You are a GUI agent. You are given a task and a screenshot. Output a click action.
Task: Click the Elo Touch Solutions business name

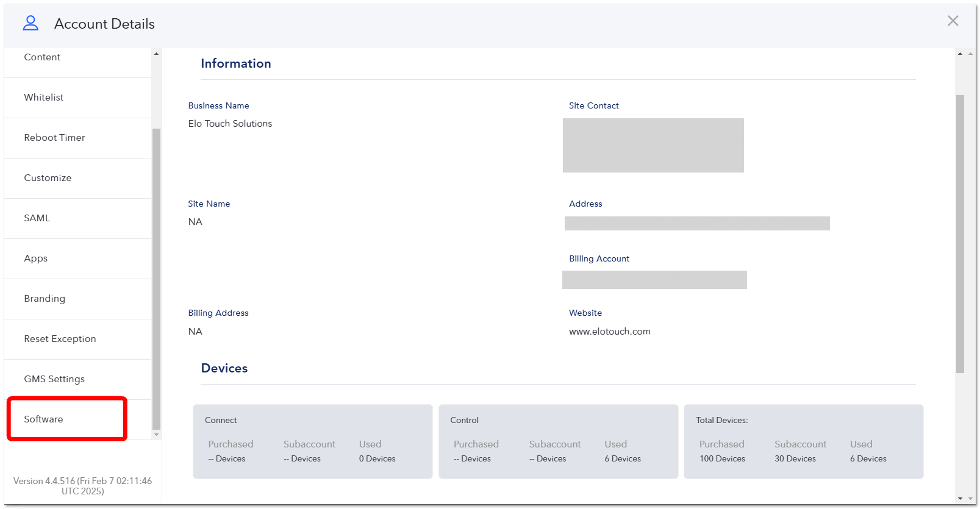tap(230, 124)
